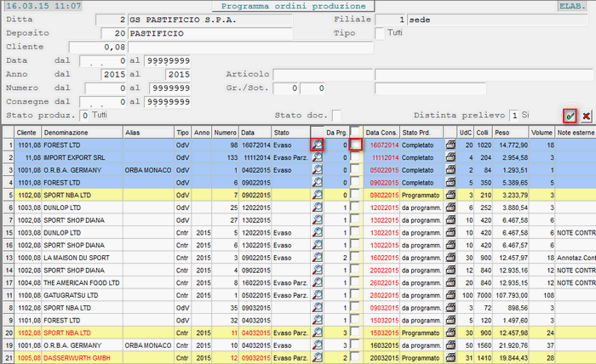The height and width of the screenshot is (364, 596).
Task: Click the Stato doc. field box
Action: pos(336,116)
